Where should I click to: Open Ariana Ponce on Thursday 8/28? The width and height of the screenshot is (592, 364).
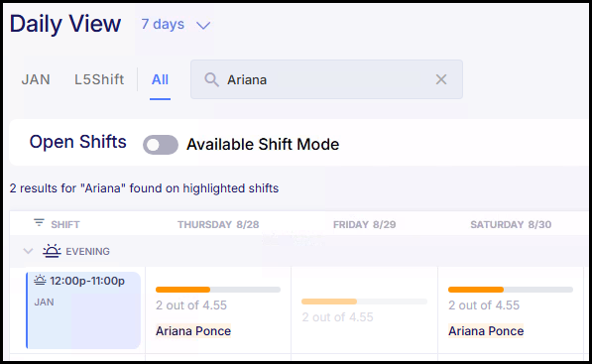click(x=193, y=331)
